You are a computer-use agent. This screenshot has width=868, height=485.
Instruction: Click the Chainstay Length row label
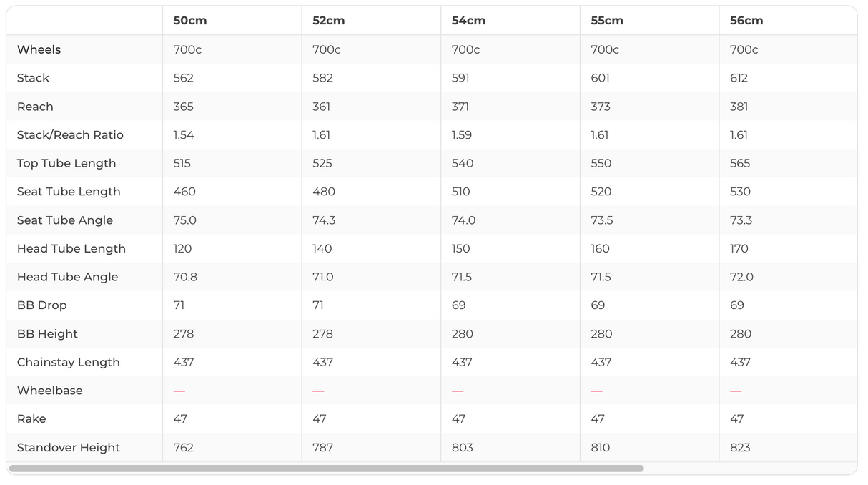click(x=69, y=362)
